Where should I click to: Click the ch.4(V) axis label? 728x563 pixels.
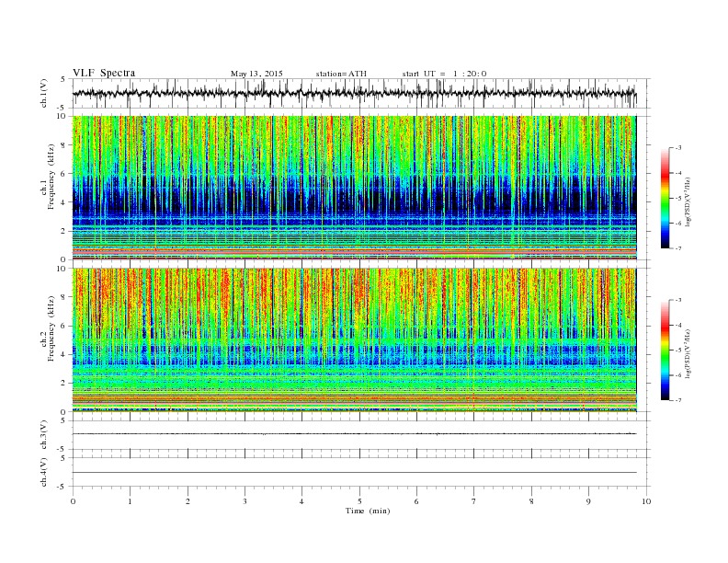44,472
